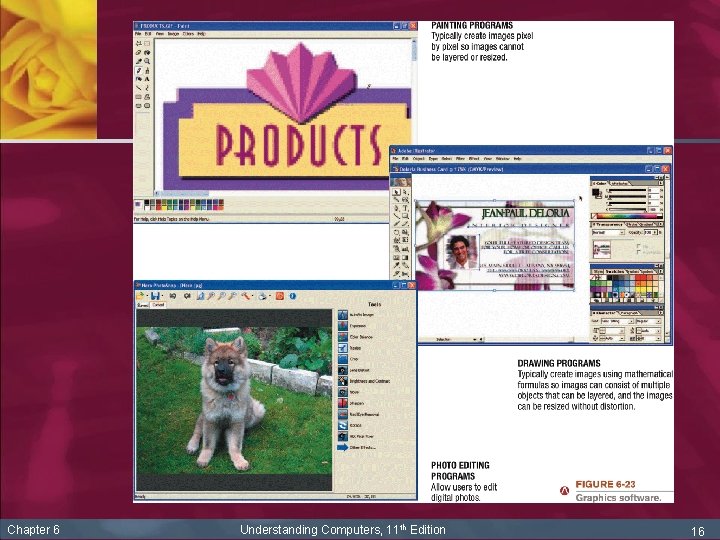
Task: Open the font family dropdown in Character panel
Action: tap(617, 321)
